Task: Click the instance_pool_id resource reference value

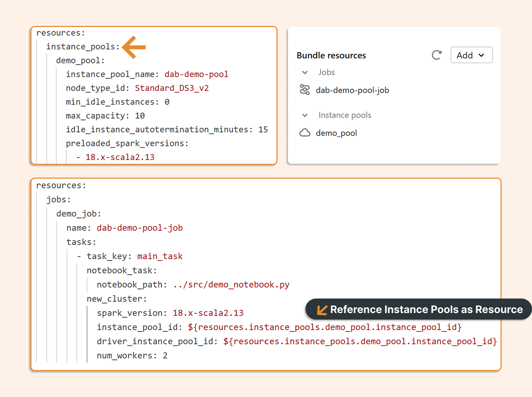Action: coord(325,327)
